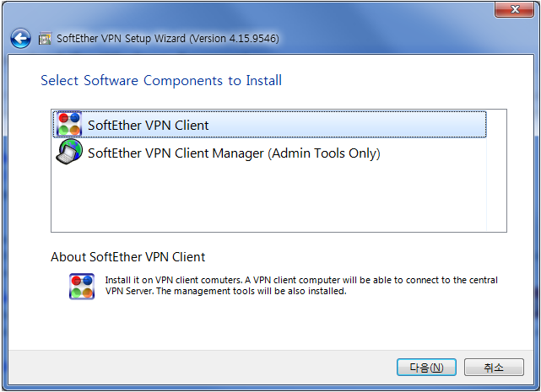The width and height of the screenshot is (541, 392).
Task: Click the empty white area below the description
Action: 271,324
